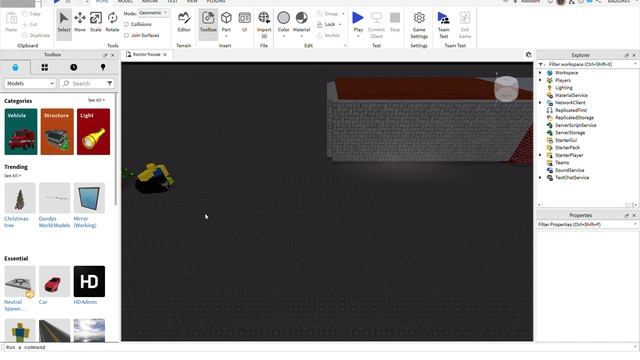Expand the Workspace node
This screenshot has height=360, width=640.
pyautogui.click(x=540, y=73)
